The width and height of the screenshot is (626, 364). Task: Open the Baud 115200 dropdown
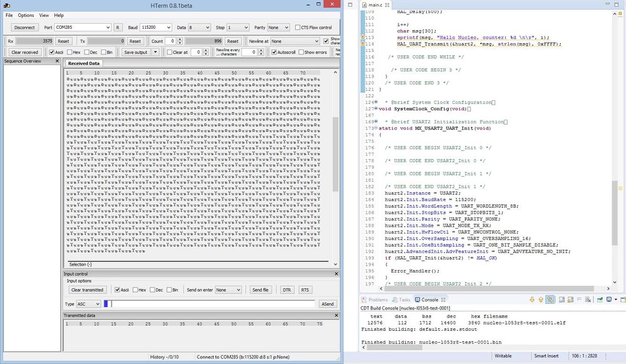pyautogui.click(x=169, y=28)
